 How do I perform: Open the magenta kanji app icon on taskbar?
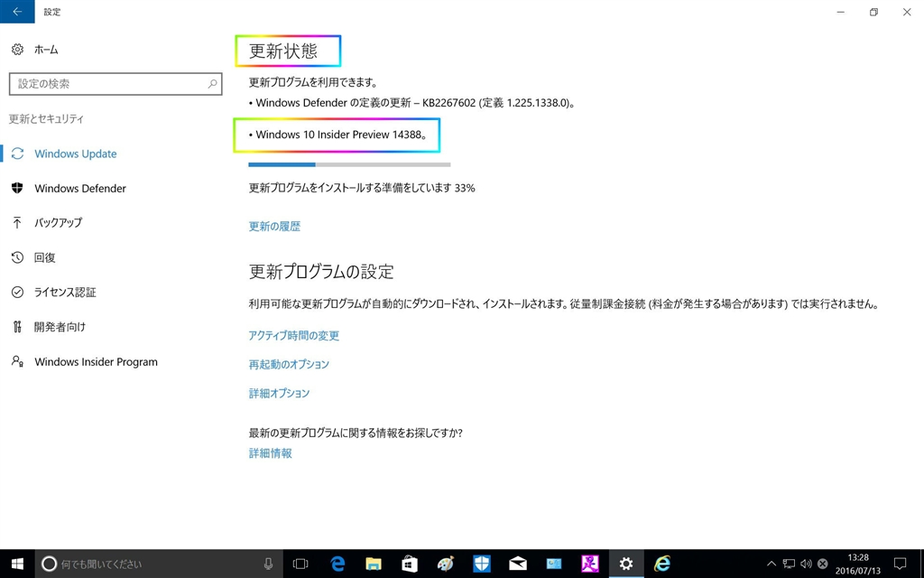click(590, 564)
